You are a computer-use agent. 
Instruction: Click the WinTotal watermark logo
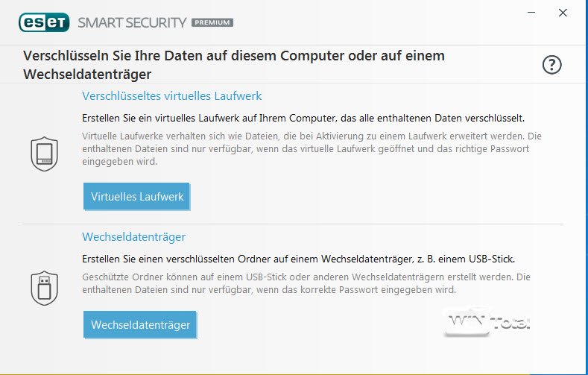pos(488,323)
